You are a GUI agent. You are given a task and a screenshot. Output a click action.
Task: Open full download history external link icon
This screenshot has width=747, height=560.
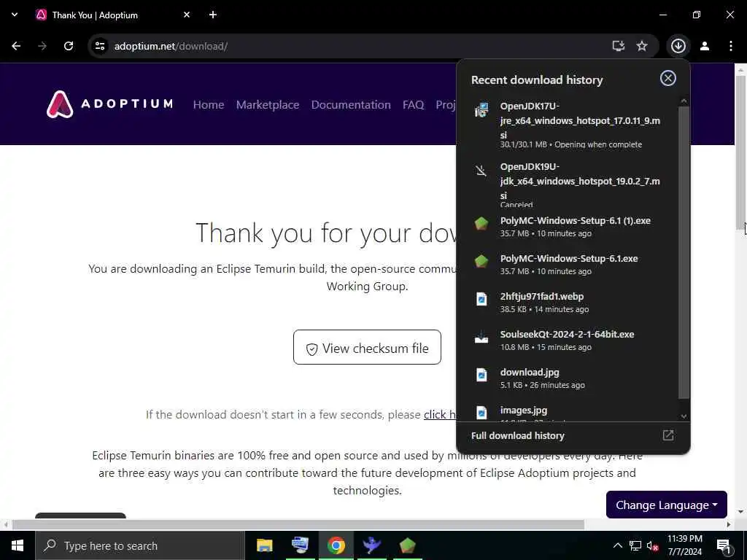(668, 435)
